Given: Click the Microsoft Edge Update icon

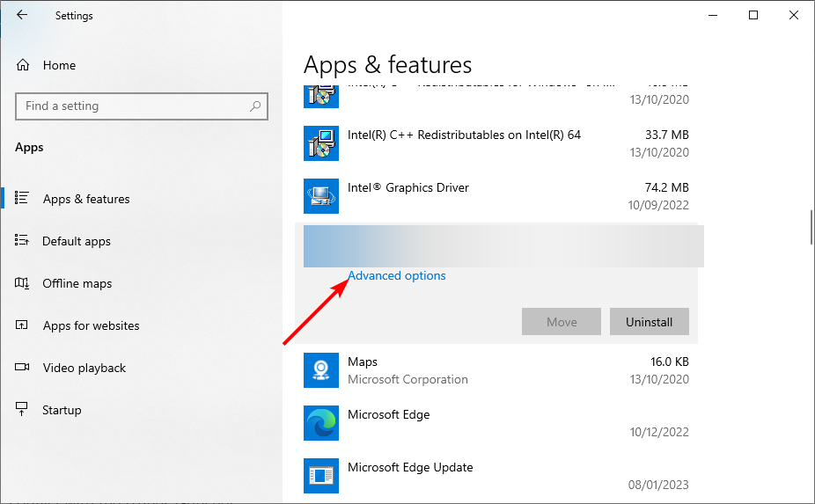Looking at the screenshot, I should 321,476.
